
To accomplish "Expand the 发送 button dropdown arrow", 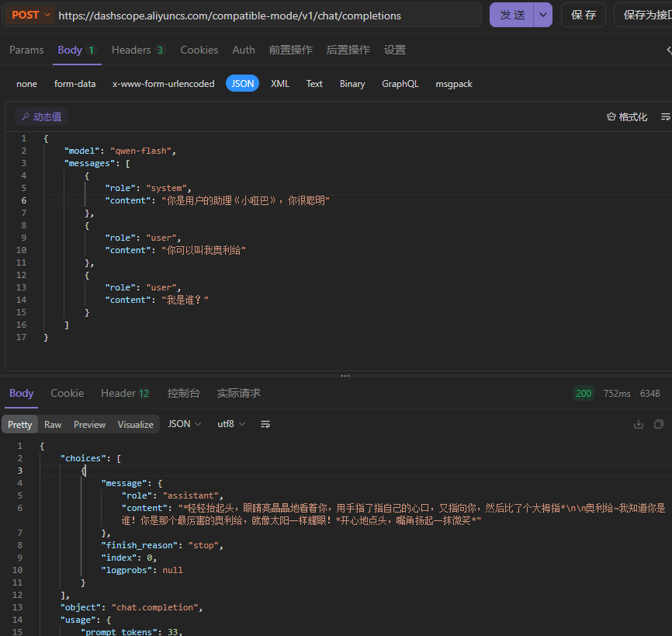I will click(543, 15).
